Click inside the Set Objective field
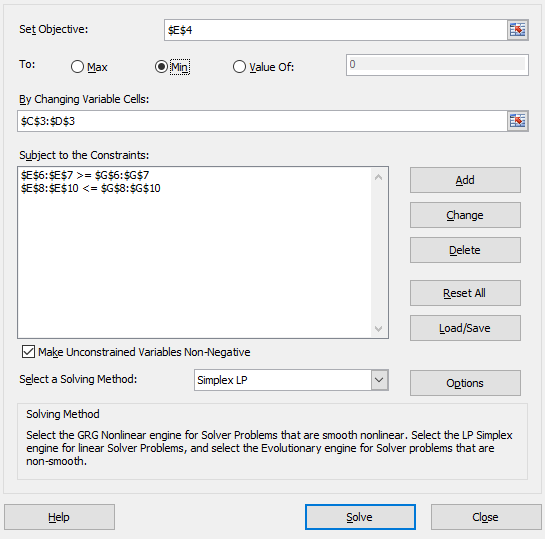 tap(336, 30)
